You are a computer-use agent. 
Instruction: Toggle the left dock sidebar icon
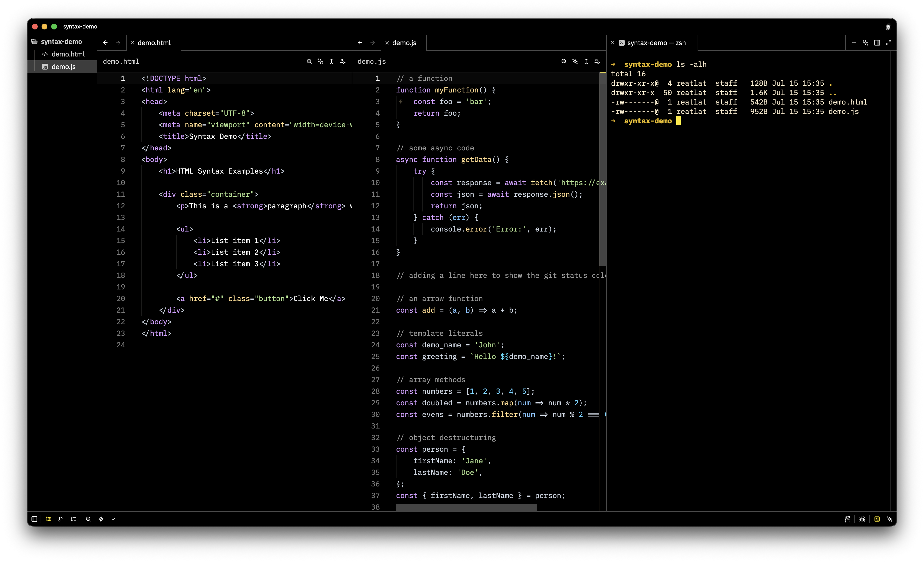pos(34,519)
